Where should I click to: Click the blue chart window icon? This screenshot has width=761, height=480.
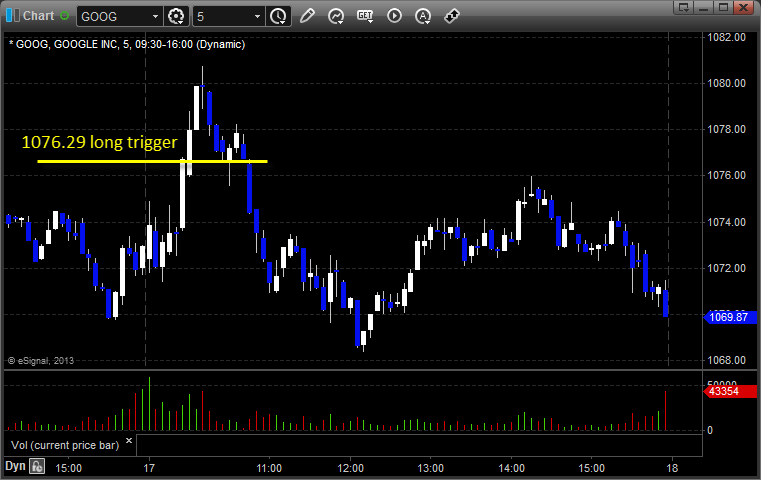(x=13, y=16)
